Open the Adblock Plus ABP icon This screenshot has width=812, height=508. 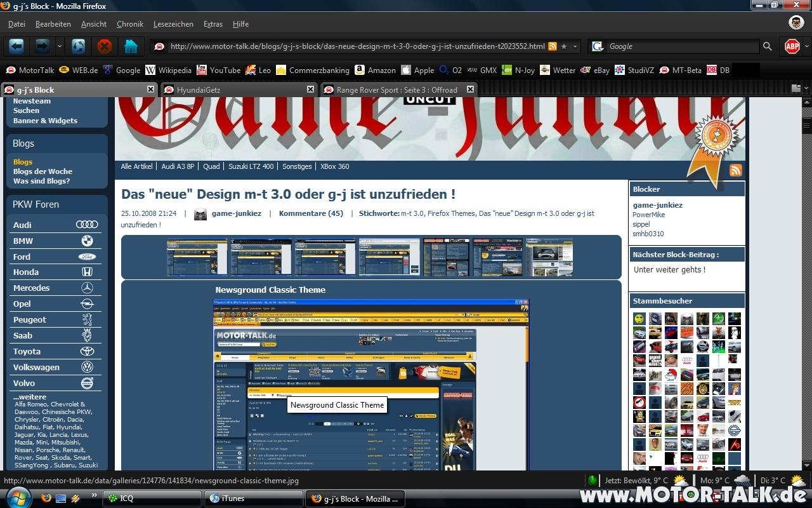(792, 46)
